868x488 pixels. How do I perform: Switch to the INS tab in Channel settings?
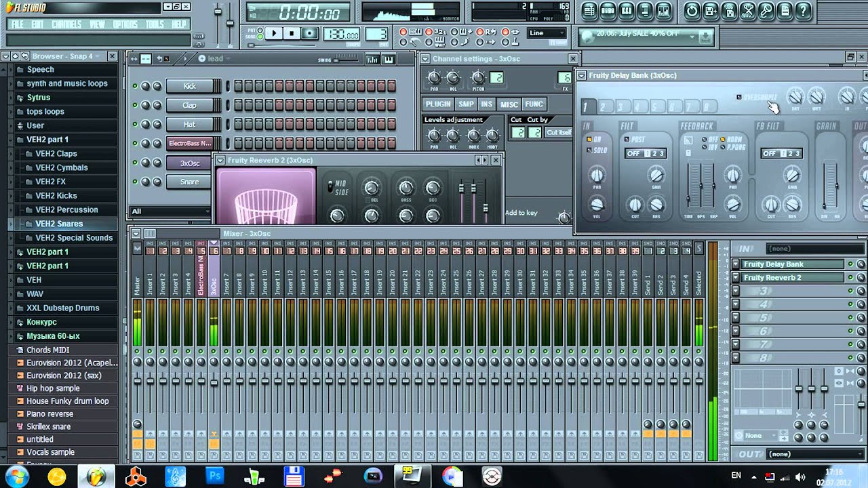pyautogui.click(x=486, y=104)
